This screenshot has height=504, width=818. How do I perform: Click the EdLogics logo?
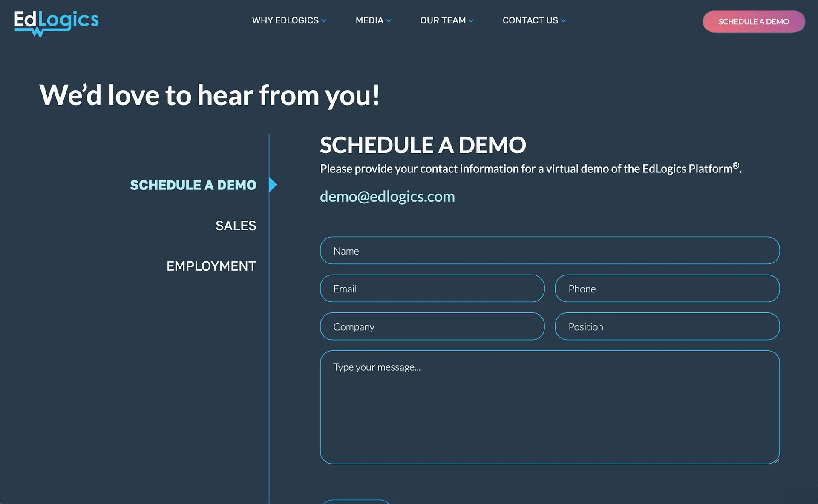pos(56,23)
